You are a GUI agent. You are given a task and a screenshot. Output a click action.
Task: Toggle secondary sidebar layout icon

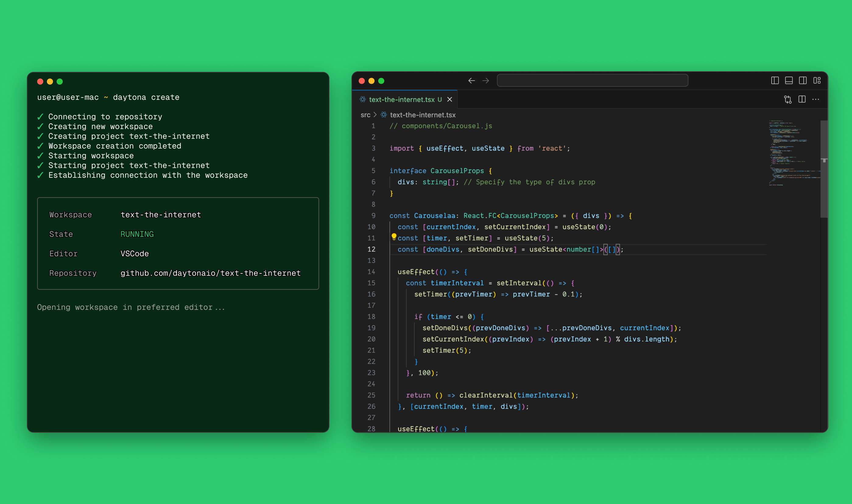point(802,80)
